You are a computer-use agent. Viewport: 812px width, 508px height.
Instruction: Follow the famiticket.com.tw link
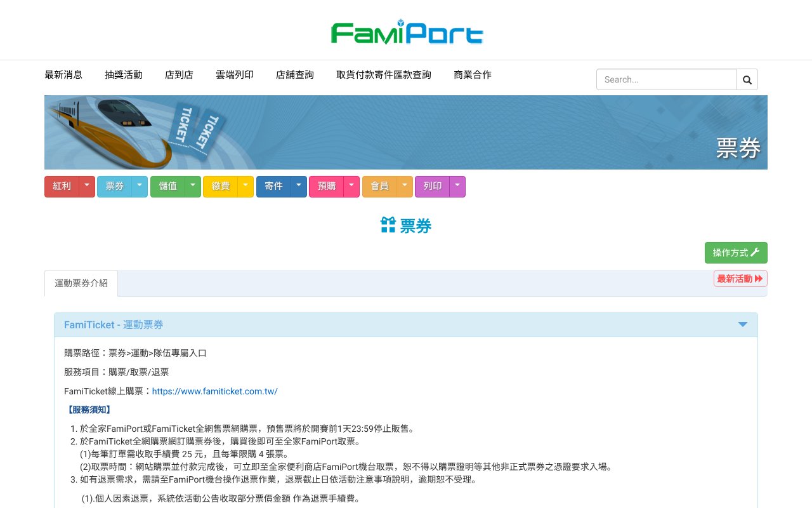214,391
